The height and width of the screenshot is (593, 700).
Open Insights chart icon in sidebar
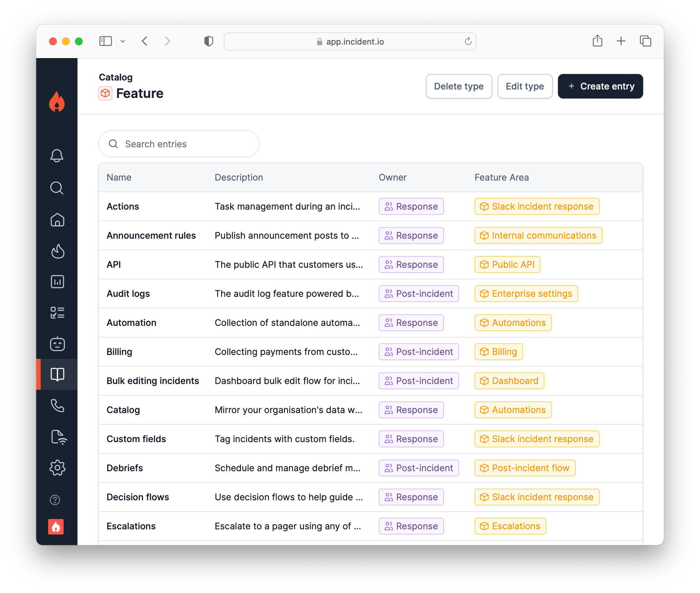(57, 281)
